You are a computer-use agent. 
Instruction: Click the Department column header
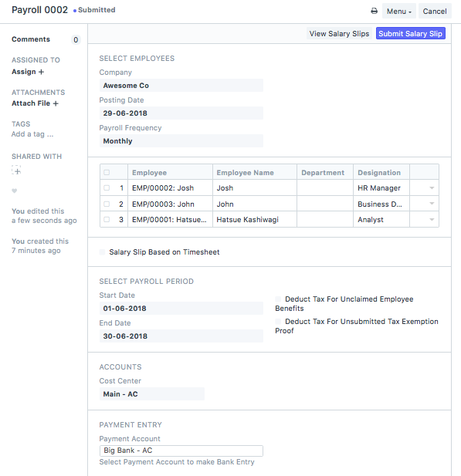coord(325,173)
